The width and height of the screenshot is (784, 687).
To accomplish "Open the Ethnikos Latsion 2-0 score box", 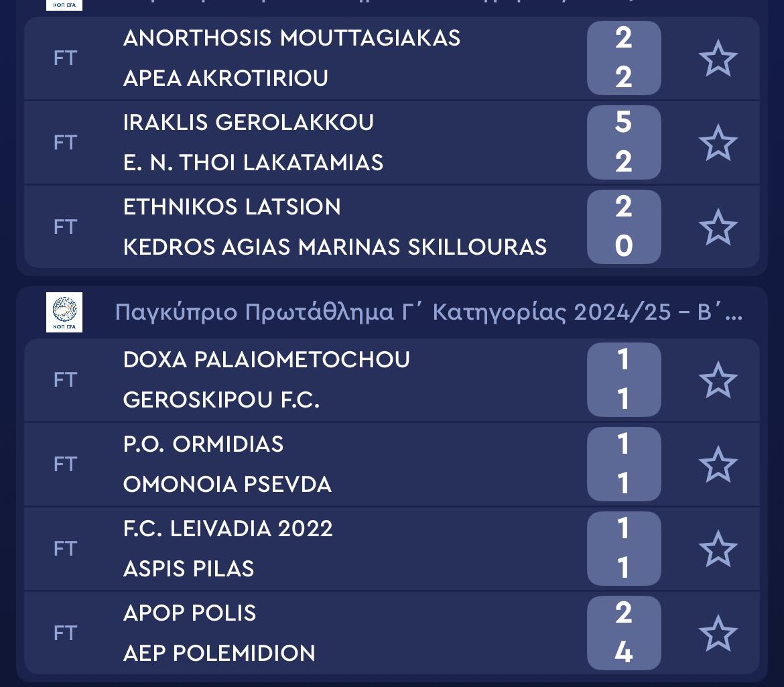I will 623,227.
